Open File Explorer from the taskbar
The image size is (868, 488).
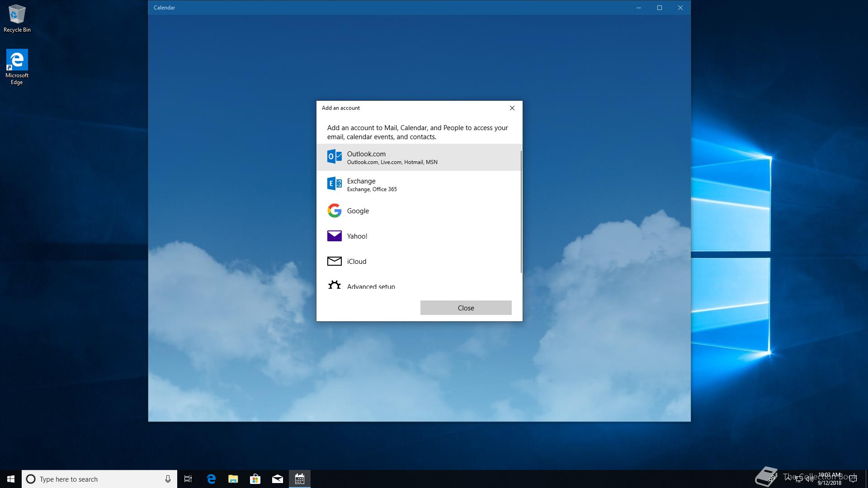coord(233,479)
